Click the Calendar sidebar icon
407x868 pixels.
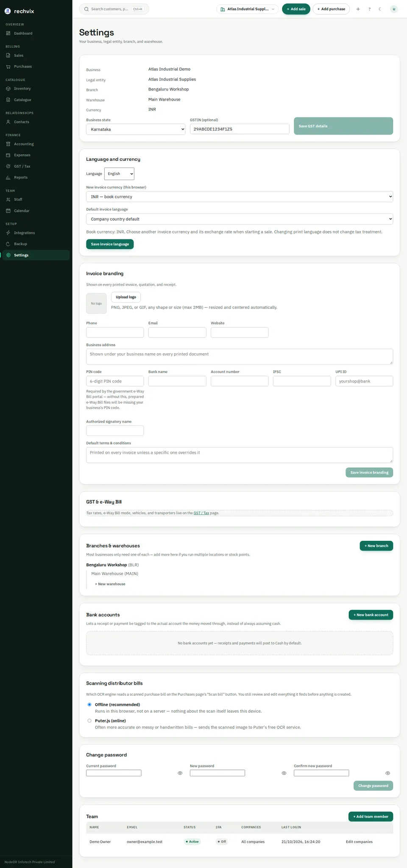[8, 211]
